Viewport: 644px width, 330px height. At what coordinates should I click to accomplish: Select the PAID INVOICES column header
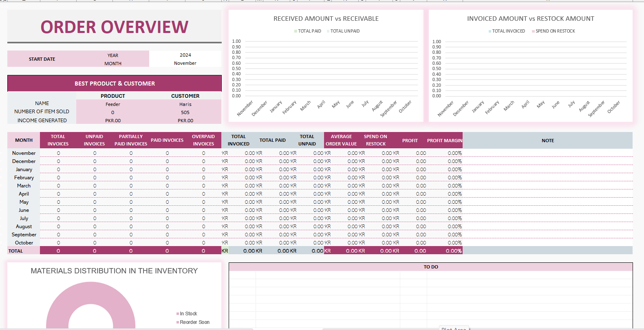pos(167,140)
